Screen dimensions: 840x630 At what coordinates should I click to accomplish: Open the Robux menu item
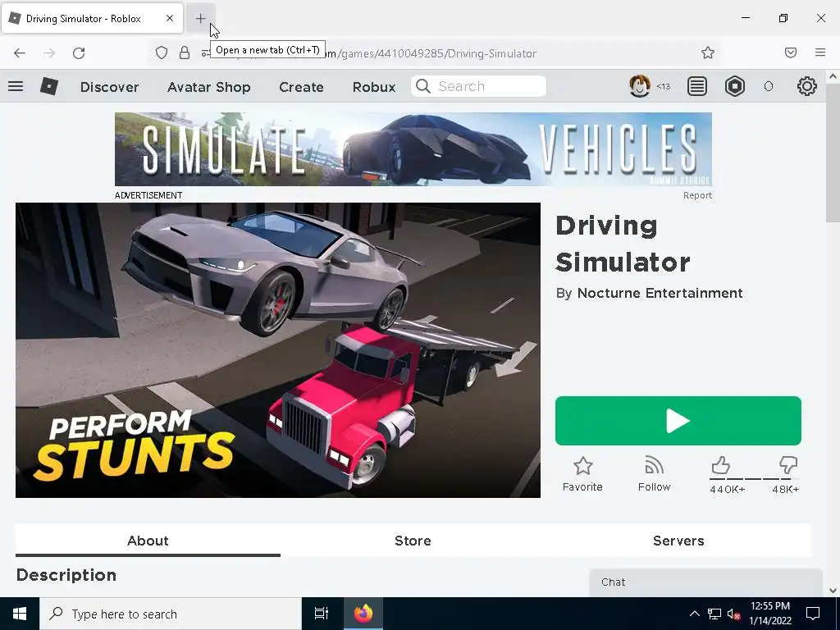374,87
